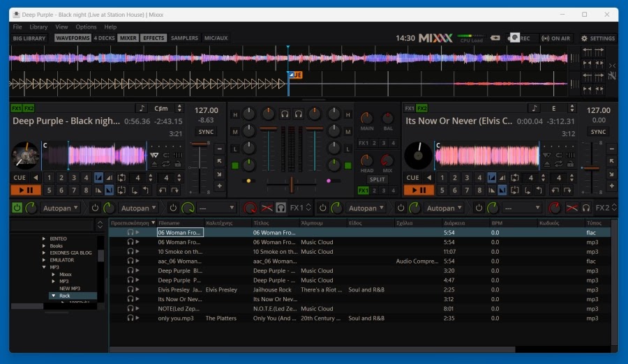Jump forward by beats on deck 1

175,190
